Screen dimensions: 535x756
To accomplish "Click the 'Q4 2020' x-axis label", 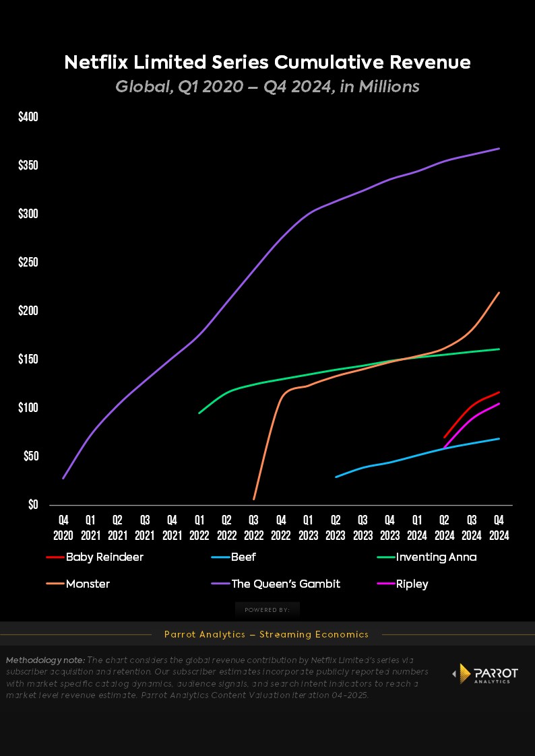I will tap(63, 528).
